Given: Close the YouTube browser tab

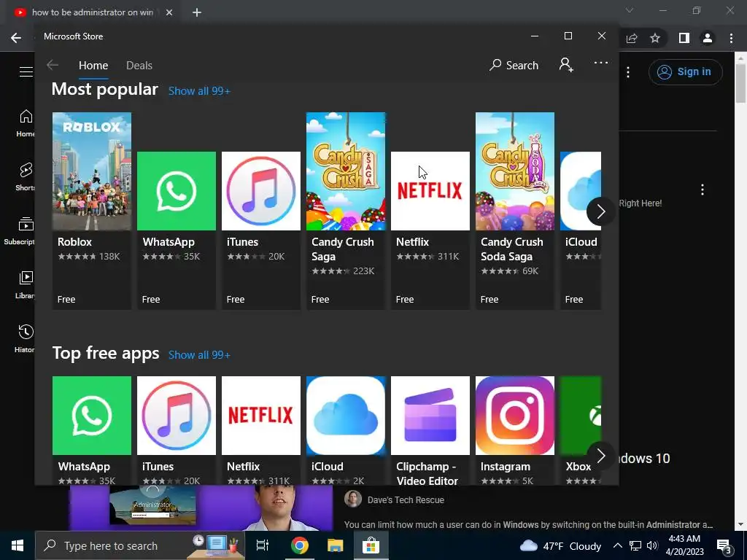Looking at the screenshot, I should click(169, 12).
